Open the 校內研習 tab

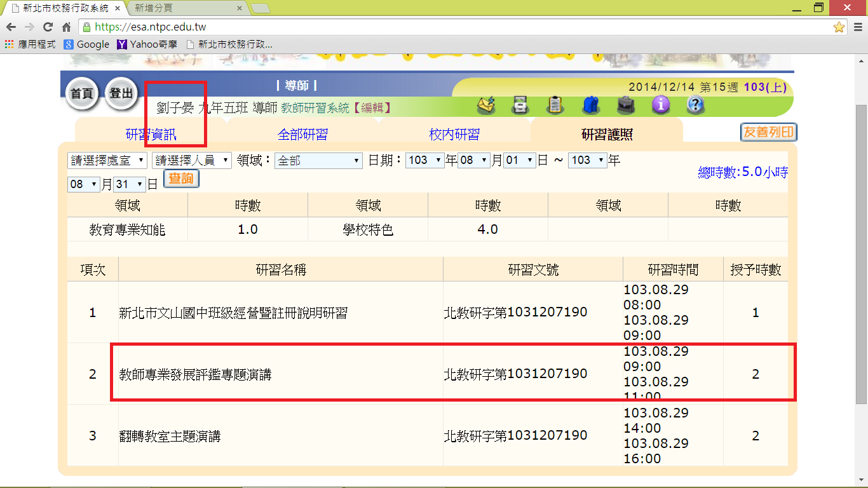coord(454,134)
